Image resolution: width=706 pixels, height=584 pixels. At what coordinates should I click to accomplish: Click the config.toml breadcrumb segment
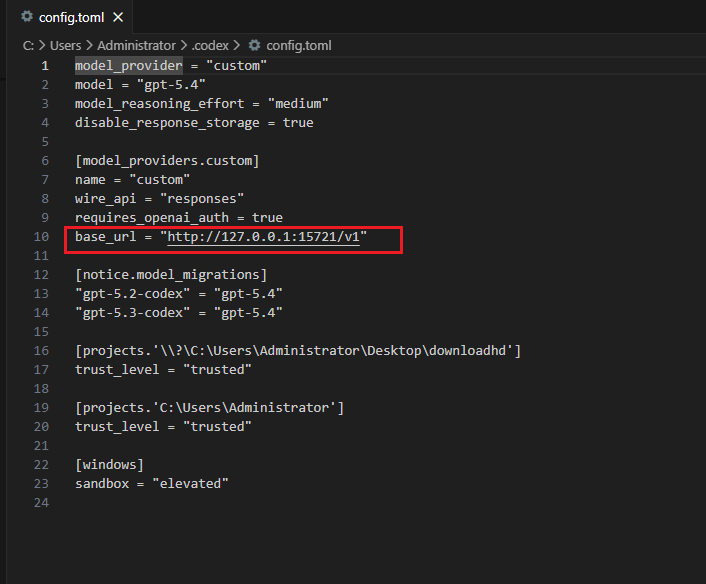(x=299, y=45)
